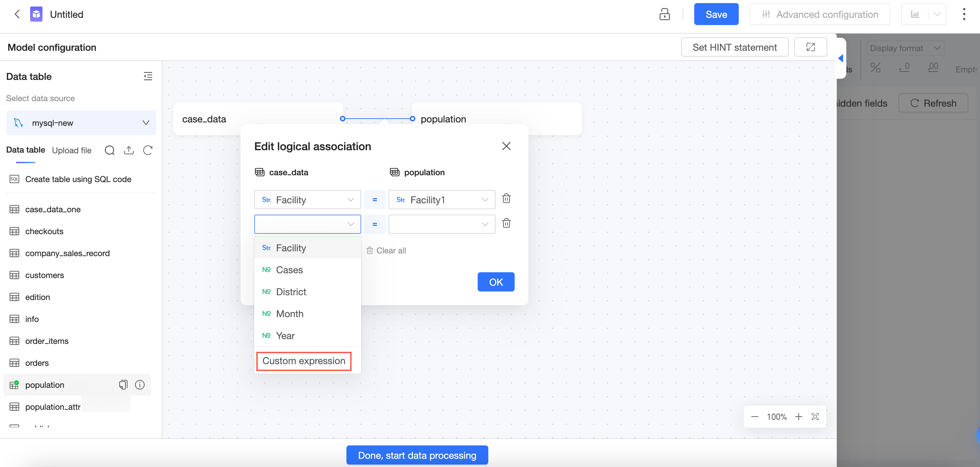Open the empty population field dropdown
Viewport: 980px width, 467px height.
(442, 225)
